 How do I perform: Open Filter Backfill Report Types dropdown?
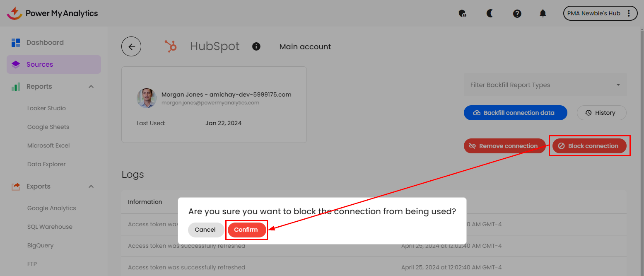pos(545,85)
